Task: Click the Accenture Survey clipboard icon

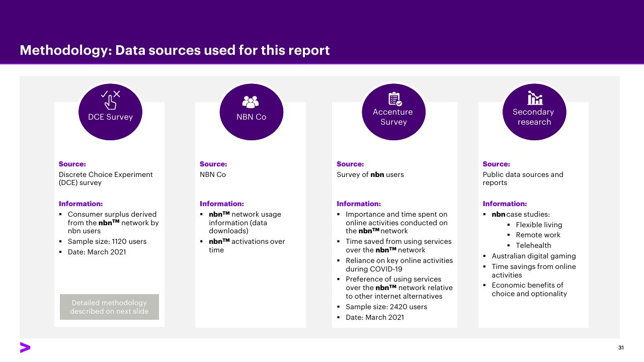Action: (395, 99)
